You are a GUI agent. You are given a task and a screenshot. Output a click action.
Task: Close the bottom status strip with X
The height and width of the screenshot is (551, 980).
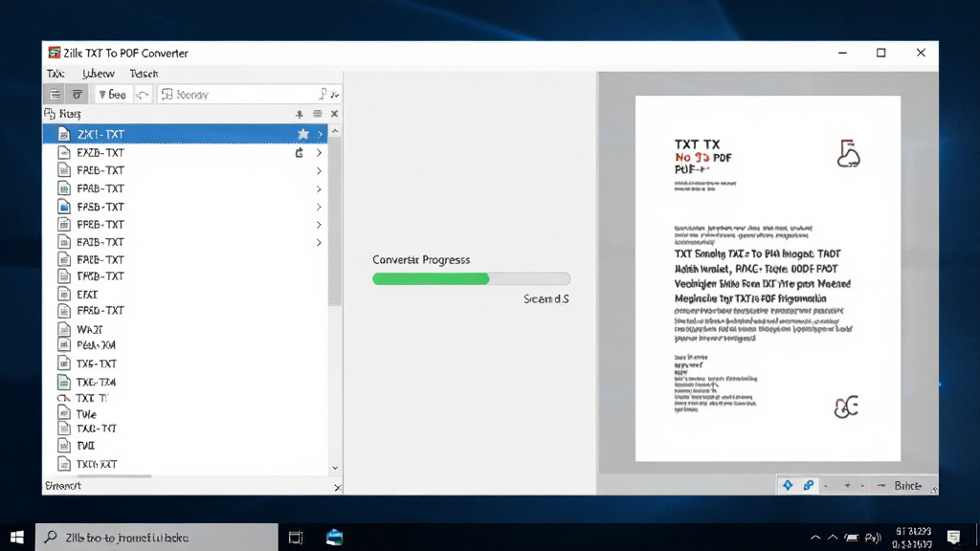pos(338,487)
